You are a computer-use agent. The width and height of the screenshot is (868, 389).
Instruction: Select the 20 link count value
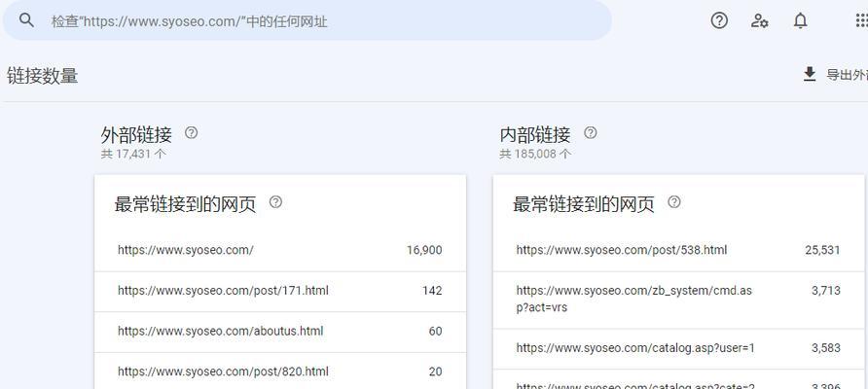coord(435,371)
